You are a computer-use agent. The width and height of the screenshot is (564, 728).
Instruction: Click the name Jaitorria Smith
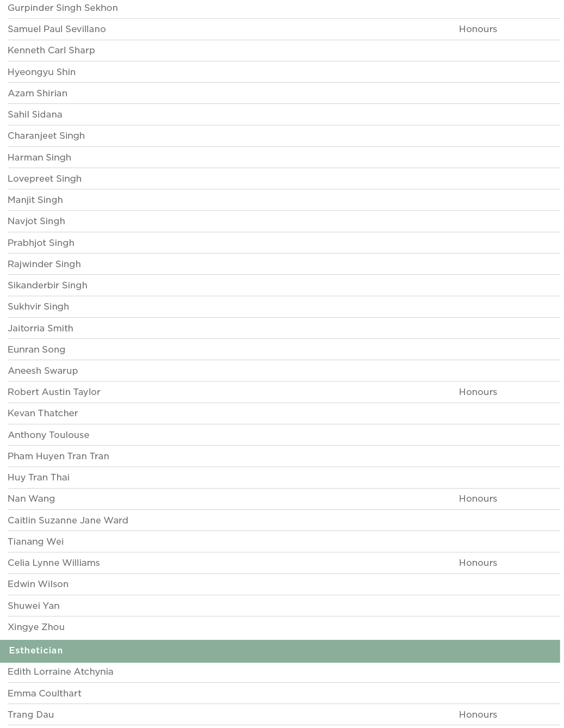(40, 328)
